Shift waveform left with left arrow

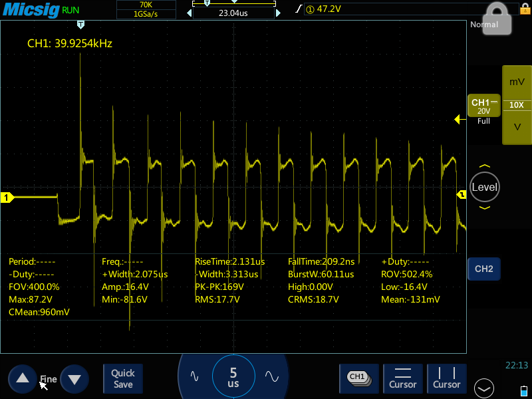190,13
